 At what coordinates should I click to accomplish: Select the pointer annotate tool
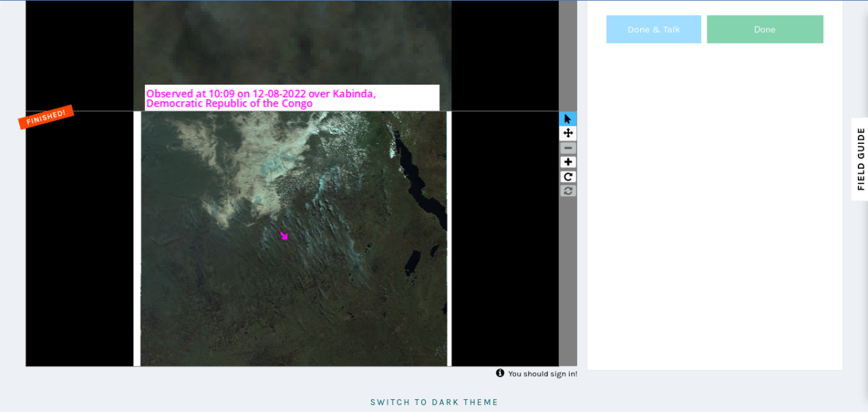point(568,119)
